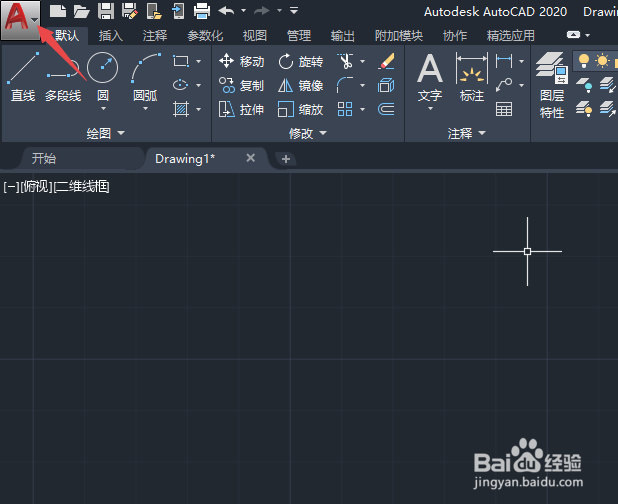The height and width of the screenshot is (504, 618).
Task: Select the 圆弧 arc tool
Action: click(145, 75)
